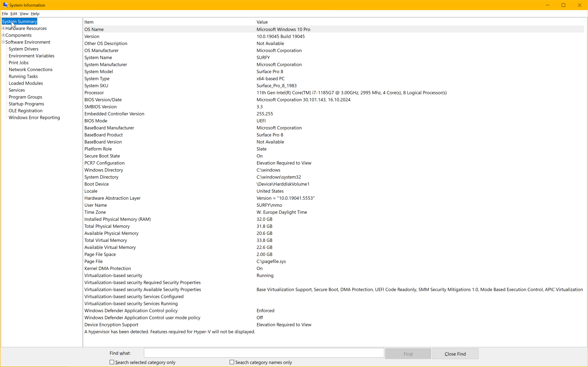Select System Drivers in the tree
This screenshot has height=367, width=588.
[24, 49]
